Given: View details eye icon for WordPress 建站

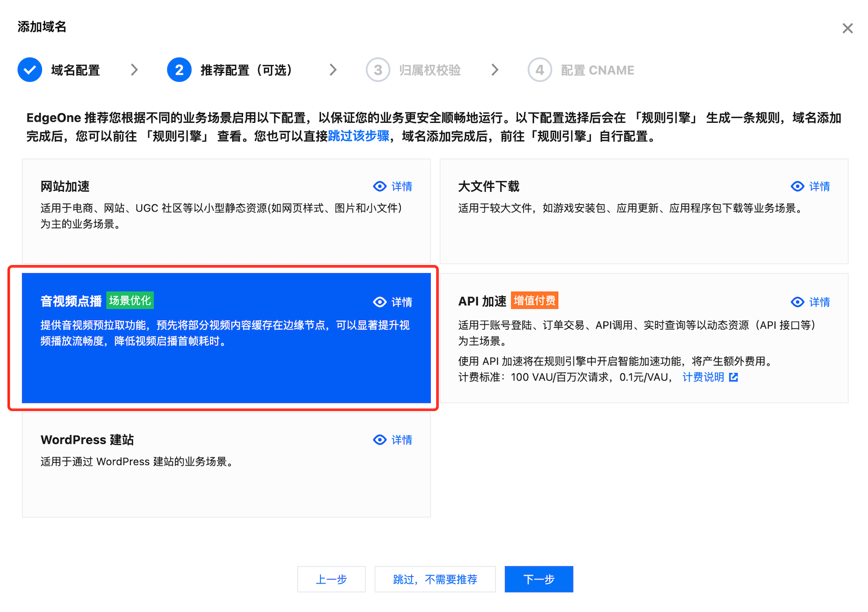Looking at the screenshot, I should coord(380,440).
